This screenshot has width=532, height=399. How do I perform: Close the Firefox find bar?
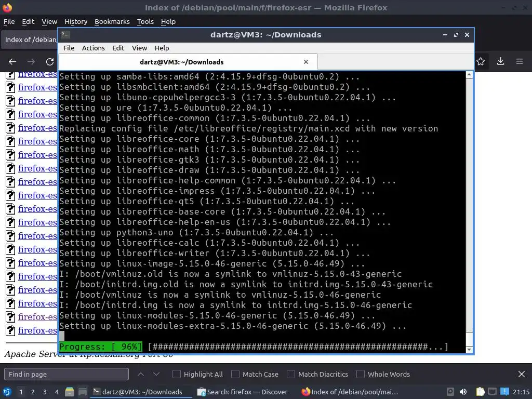pyautogui.click(x=522, y=374)
